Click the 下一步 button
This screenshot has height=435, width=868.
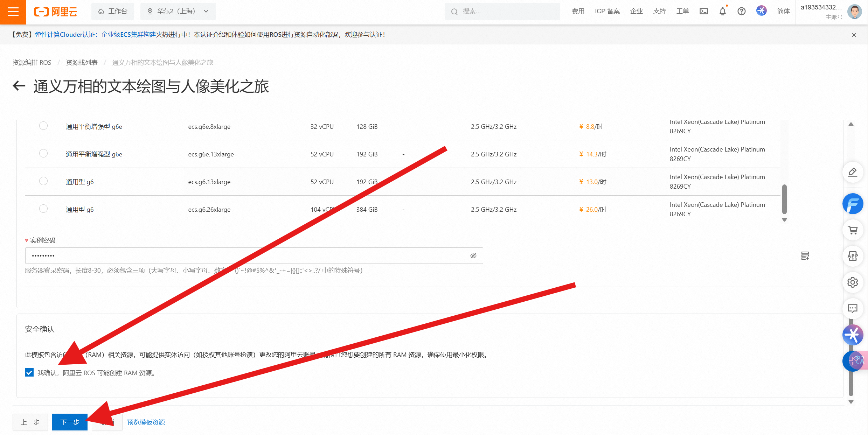70,422
